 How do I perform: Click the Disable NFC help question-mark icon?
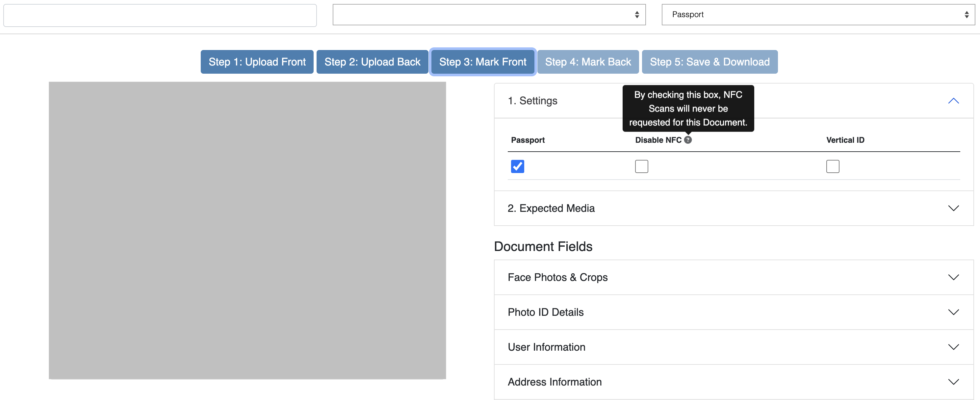[x=687, y=140]
